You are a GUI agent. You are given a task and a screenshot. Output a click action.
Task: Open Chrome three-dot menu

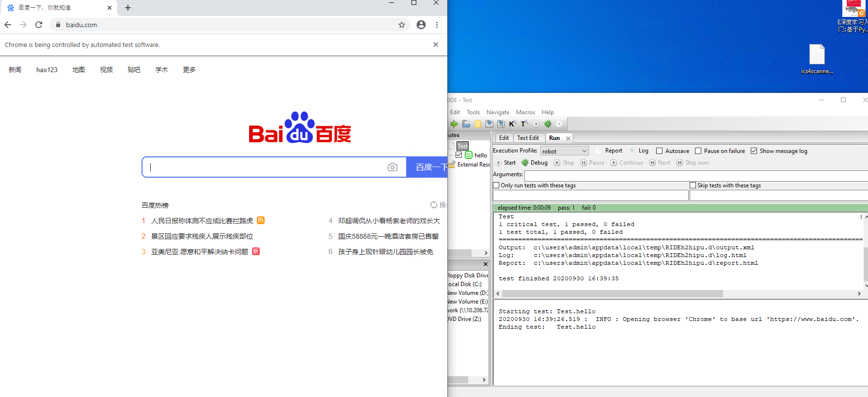tap(437, 25)
